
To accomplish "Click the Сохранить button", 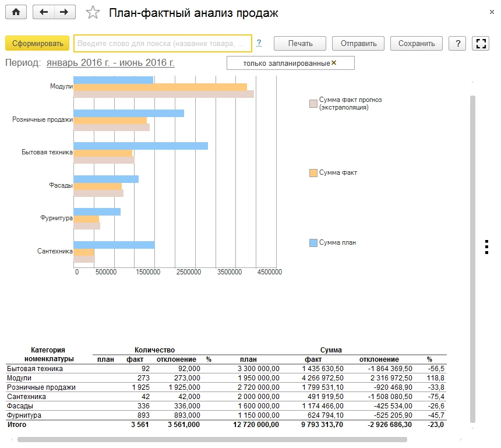I will tap(417, 43).
